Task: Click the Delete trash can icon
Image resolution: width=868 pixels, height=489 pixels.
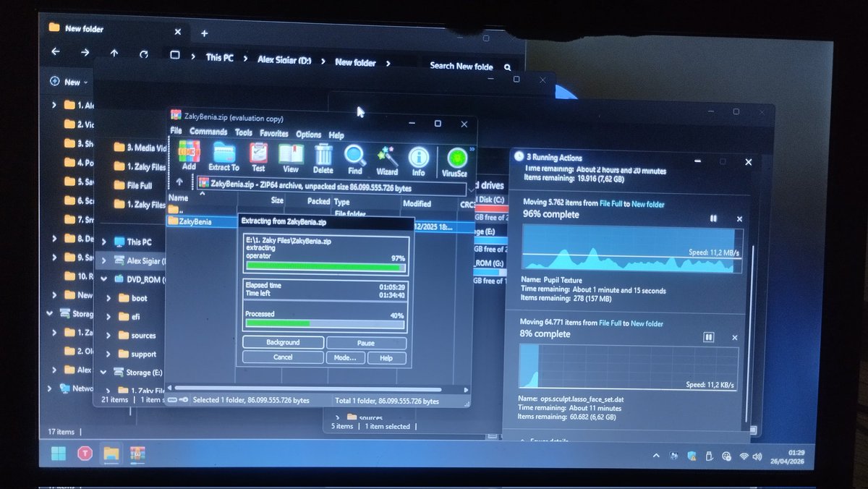Action: coord(323,158)
